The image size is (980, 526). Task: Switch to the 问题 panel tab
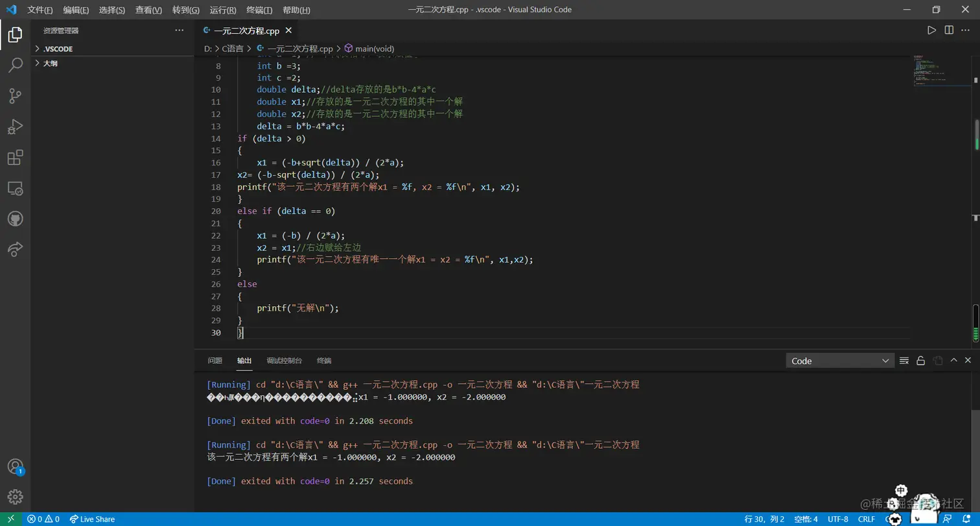pos(215,361)
